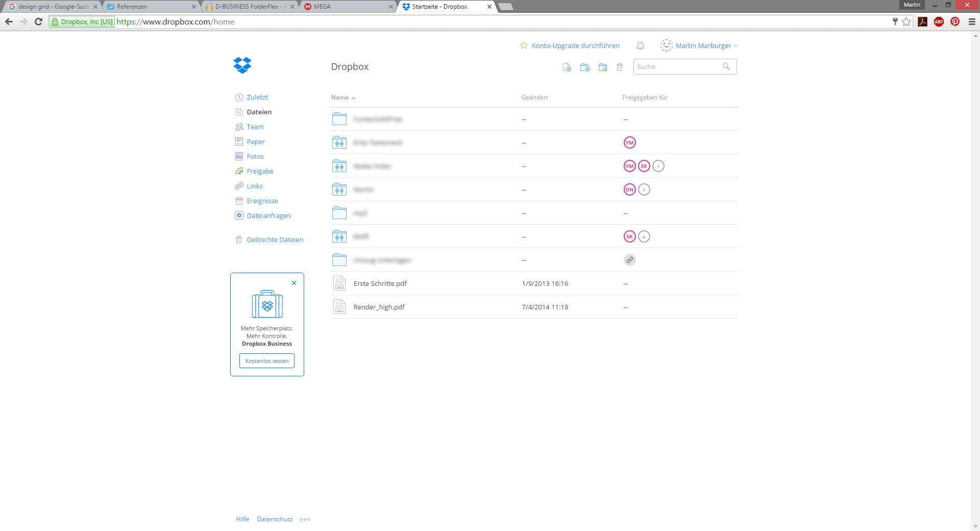Click the Suche search input field
The width and height of the screenshot is (980, 531).
coord(685,66)
